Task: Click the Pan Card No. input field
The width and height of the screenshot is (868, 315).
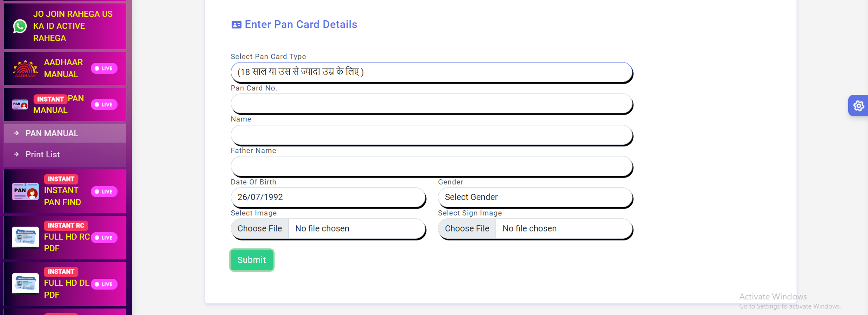Action: pos(431,104)
